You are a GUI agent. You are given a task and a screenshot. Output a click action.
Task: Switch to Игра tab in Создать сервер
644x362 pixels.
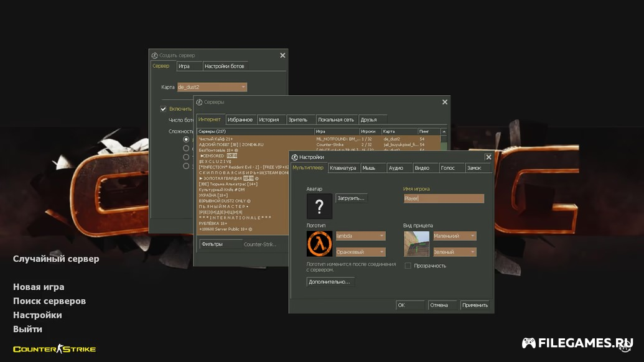[x=189, y=66]
